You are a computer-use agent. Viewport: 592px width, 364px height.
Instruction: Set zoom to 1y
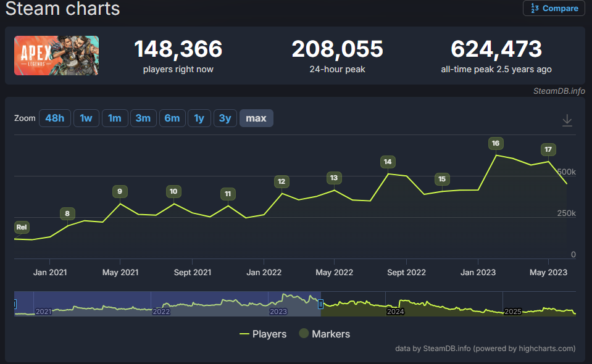[199, 118]
